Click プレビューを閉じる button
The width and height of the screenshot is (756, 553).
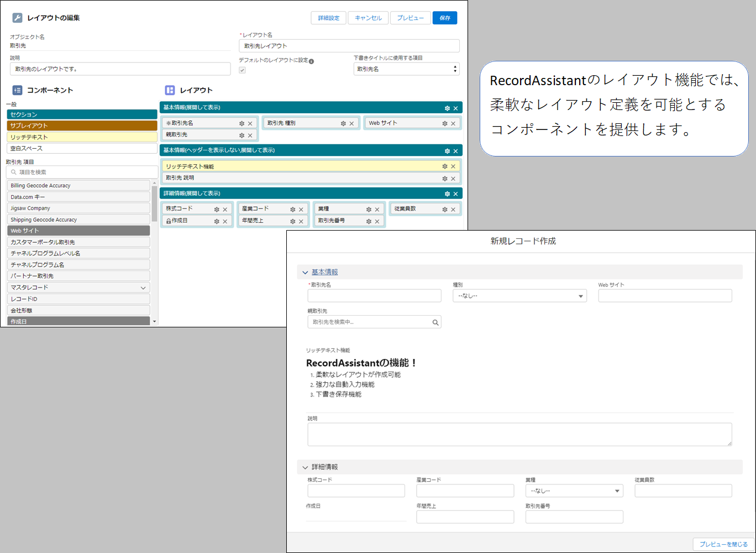[x=723, y=544]
